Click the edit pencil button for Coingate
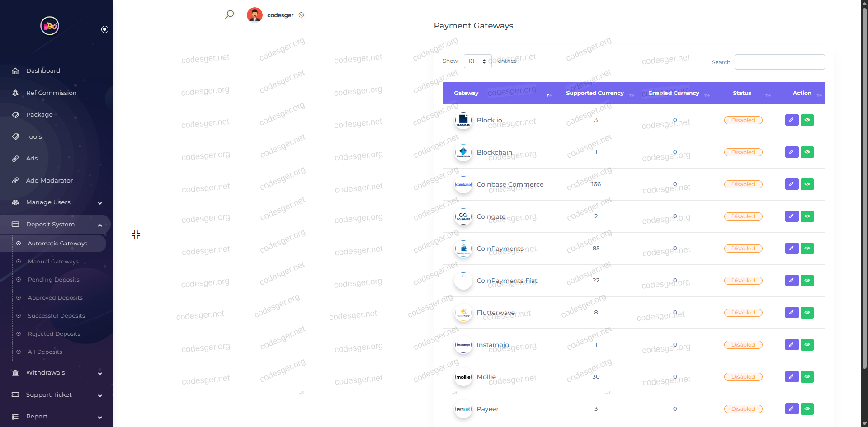The image size is (868, 427). click(x=792, y=216)
